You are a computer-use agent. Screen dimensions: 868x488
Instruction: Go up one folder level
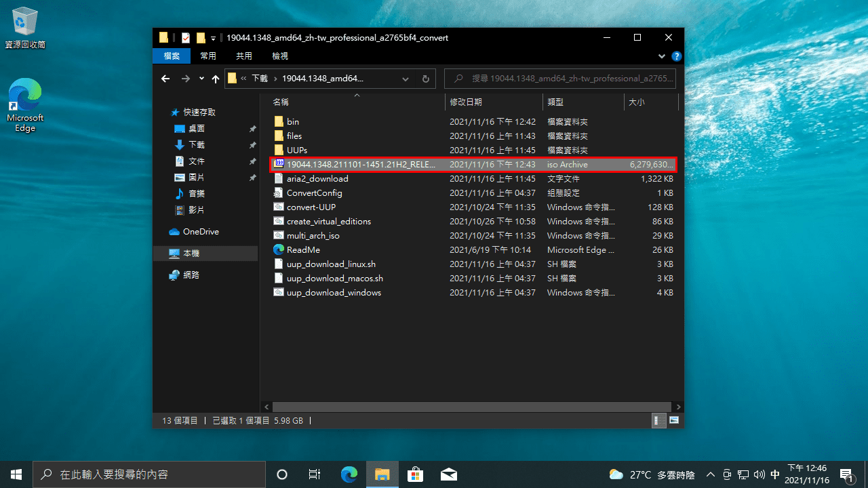pos(216,79)
